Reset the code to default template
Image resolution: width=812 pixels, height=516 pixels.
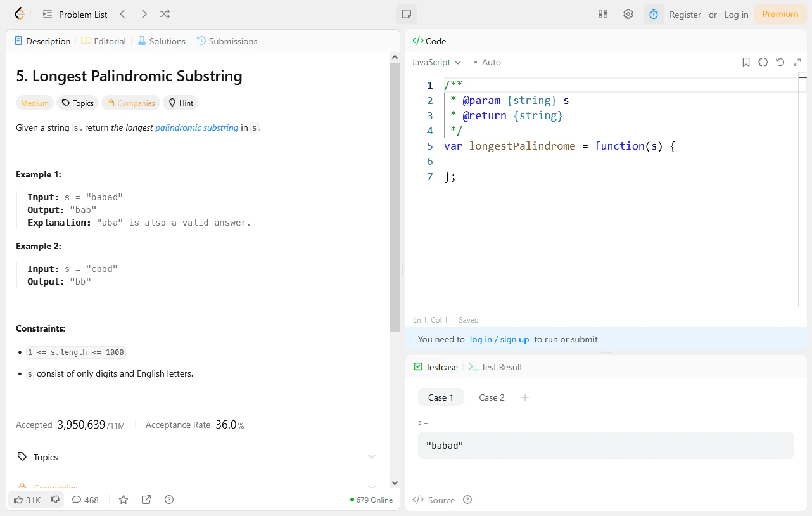(780, 62)
